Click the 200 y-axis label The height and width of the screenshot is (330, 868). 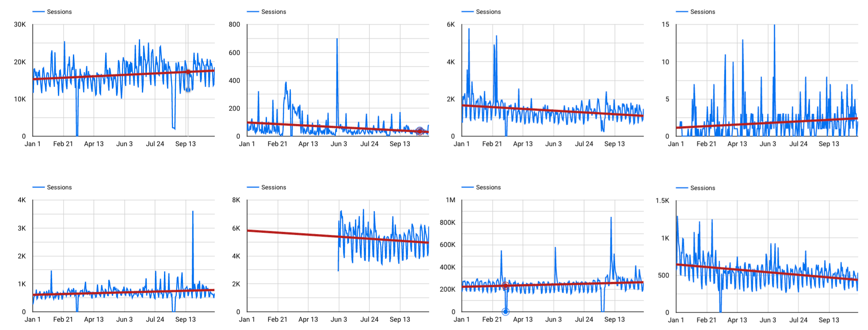tap(235, 108)
